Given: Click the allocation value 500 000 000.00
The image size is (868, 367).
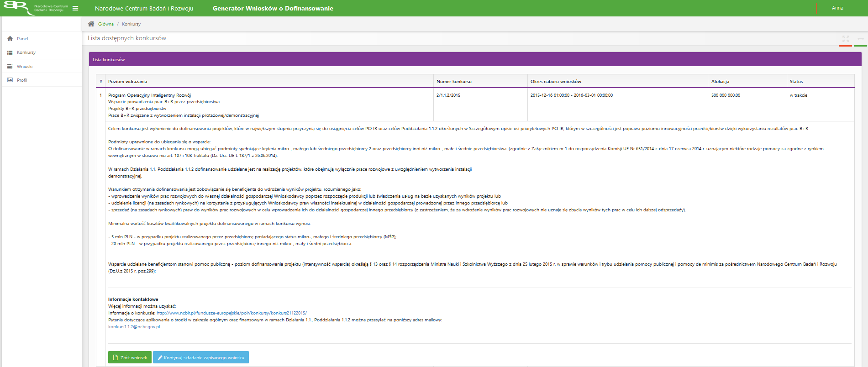Looking at the screenshot, I should [726, 95].
